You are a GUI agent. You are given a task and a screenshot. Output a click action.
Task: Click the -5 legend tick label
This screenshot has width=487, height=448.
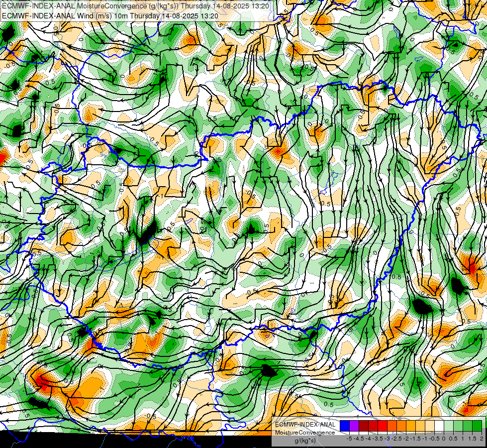pyautogui.click(x=349, y=439)
